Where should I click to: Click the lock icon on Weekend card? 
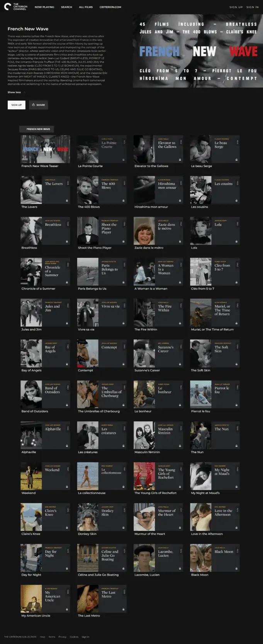click(x=67, y=486)
